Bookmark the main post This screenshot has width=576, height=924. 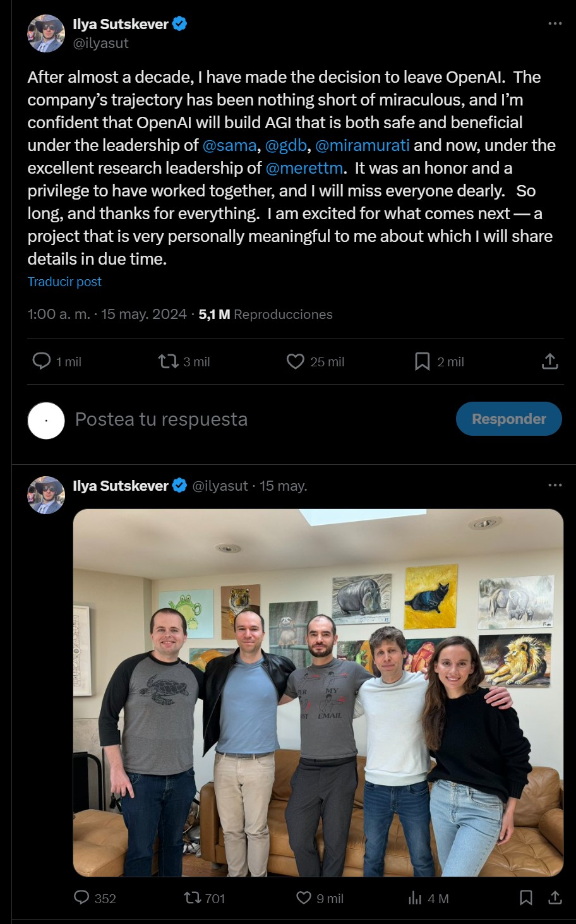click(x=422, y=361)
